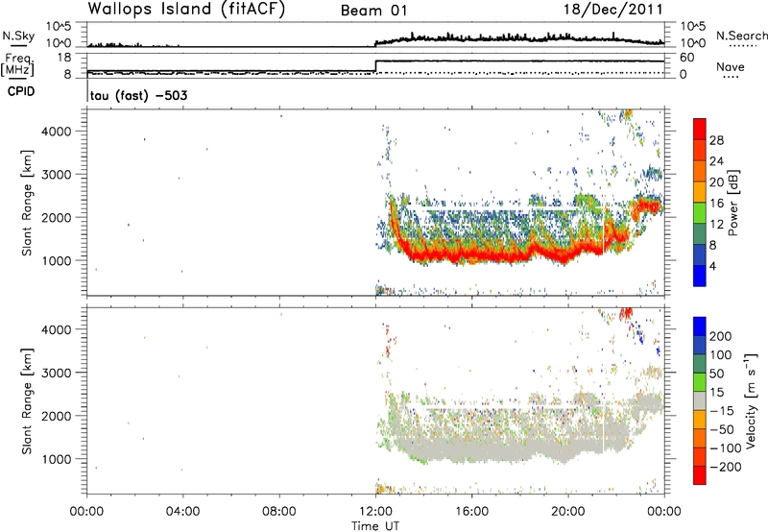Click the '18' tick on the frequency scale

(64, 58)
